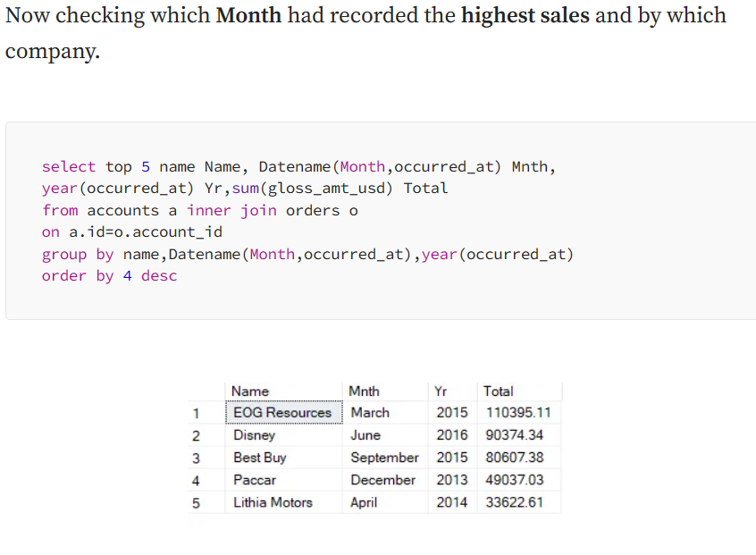Select row number 5 header

206,502
